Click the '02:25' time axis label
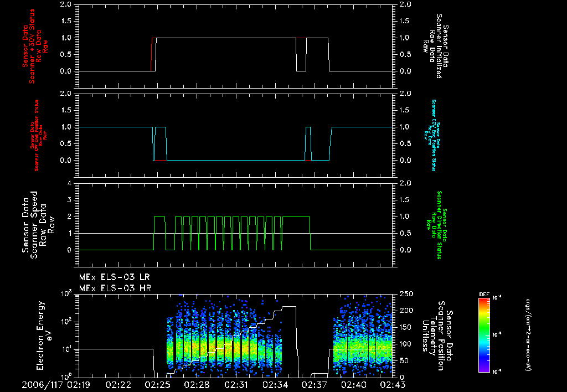 (157, 385)
